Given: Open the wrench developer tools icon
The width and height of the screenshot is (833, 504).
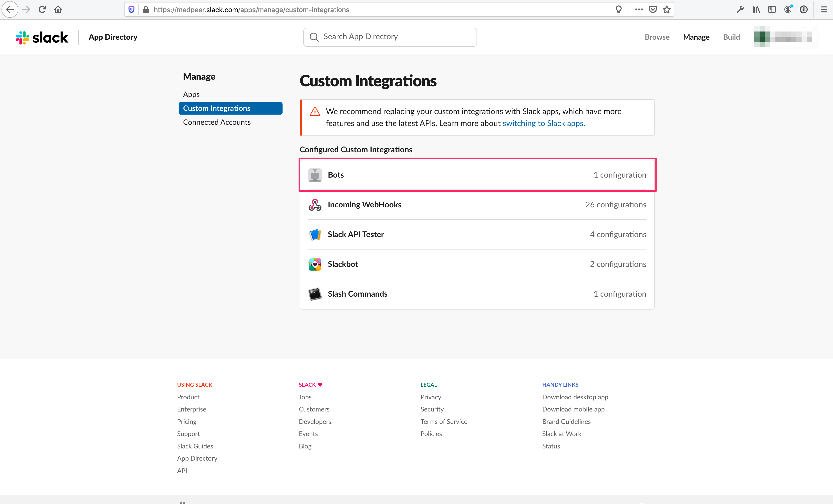Looking at the screenshot, I should click(x=740, y=9).
